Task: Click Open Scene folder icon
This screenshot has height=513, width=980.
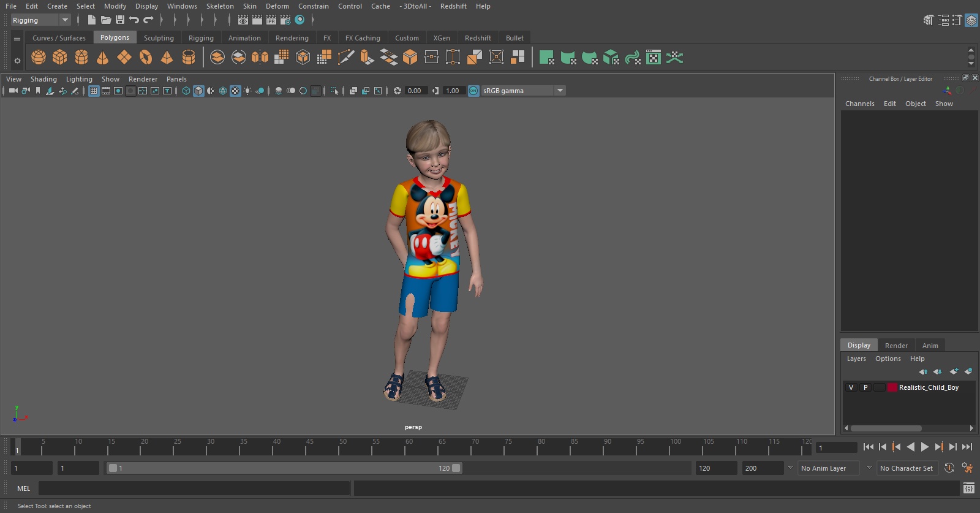Action: [106, 20]
